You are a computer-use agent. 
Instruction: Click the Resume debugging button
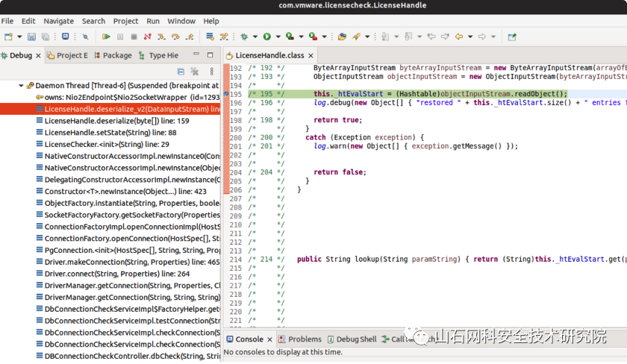click(106, 37)
